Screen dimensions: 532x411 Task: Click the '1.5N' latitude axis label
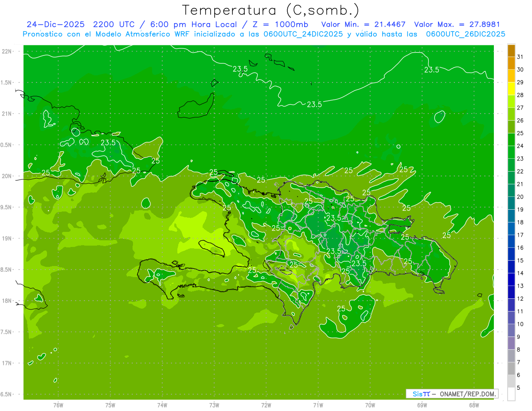click(7, 82)
